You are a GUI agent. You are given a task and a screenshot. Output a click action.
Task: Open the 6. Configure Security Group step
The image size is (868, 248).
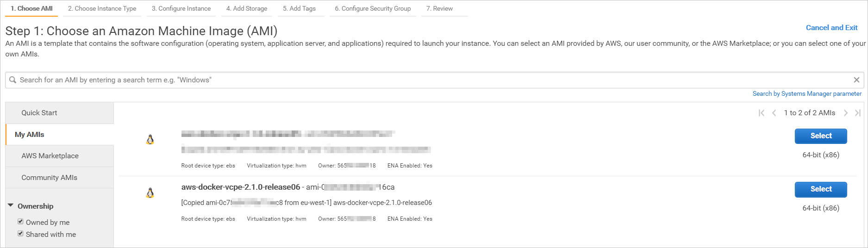[373, 8]
